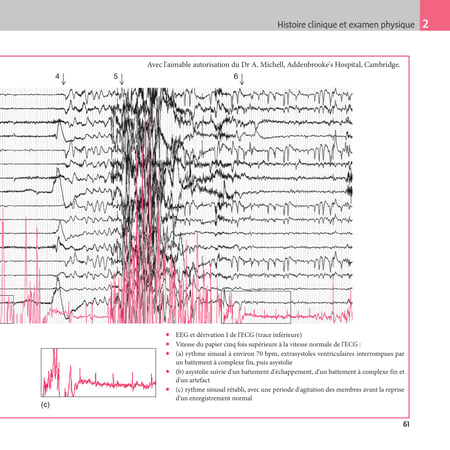The height and width of the screenshot is (450, 450).
Task: Click the '(c)' caption label below the inset
Action: [45, 405]
